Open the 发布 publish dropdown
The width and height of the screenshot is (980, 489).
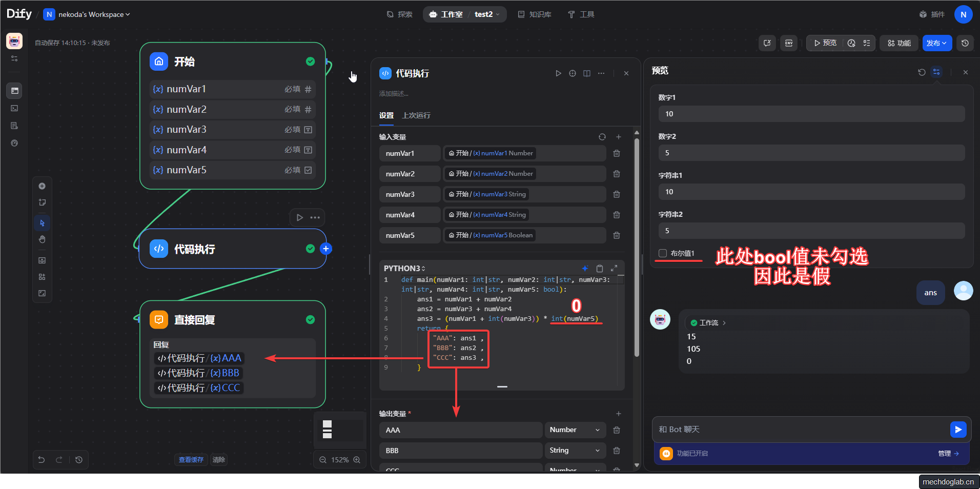[x=936, y=43]
